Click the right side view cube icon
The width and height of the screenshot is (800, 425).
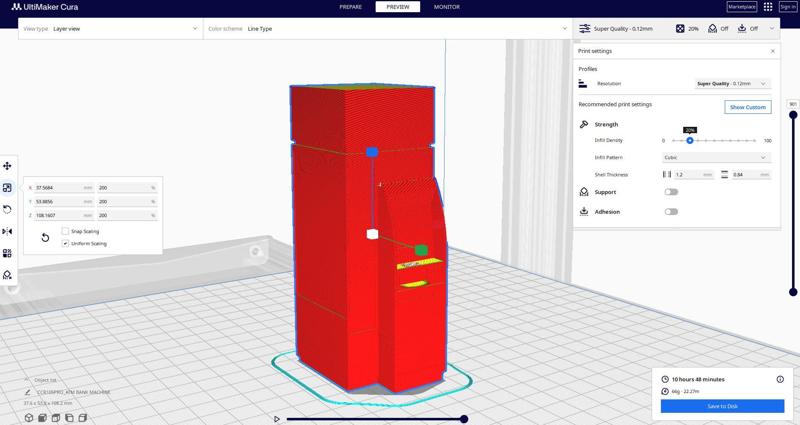(x=83, y=418)
